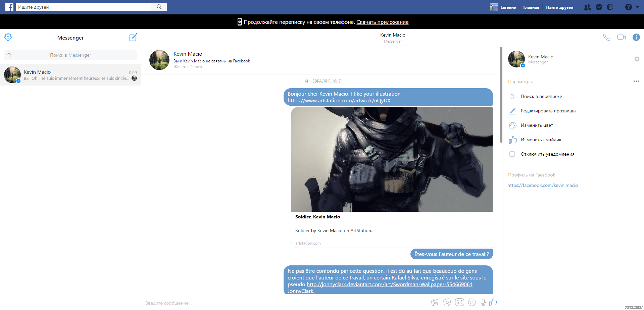This screenshot has width=644, height=310.
Task: Select Kevin Macio conversation in list
Action: pos(70,75)
